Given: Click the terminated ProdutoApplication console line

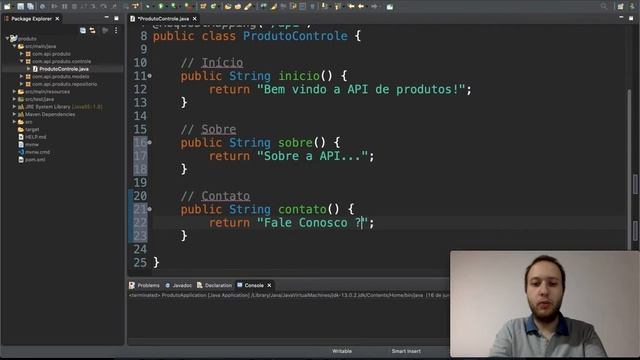Looking at the screenshot, I should 289,295.
